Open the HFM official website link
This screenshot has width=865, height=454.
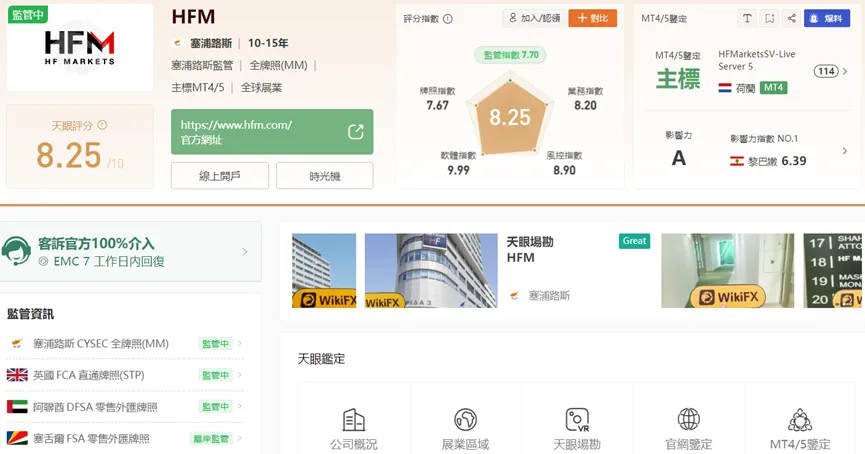272,132
